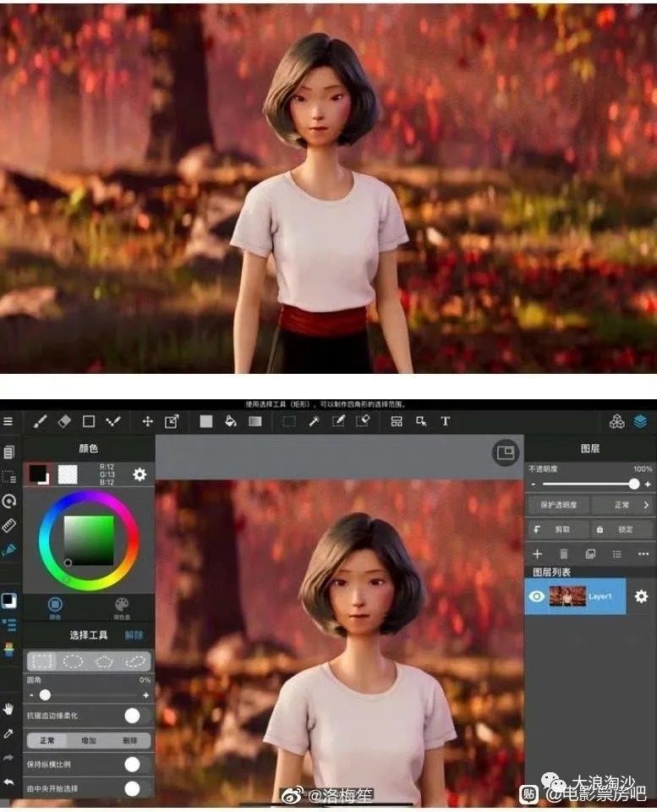Image resolution: width=657 pixels, height=812 pixels.
Task: Select the Hand pan tool in sidebar
Action: point(8,710)
